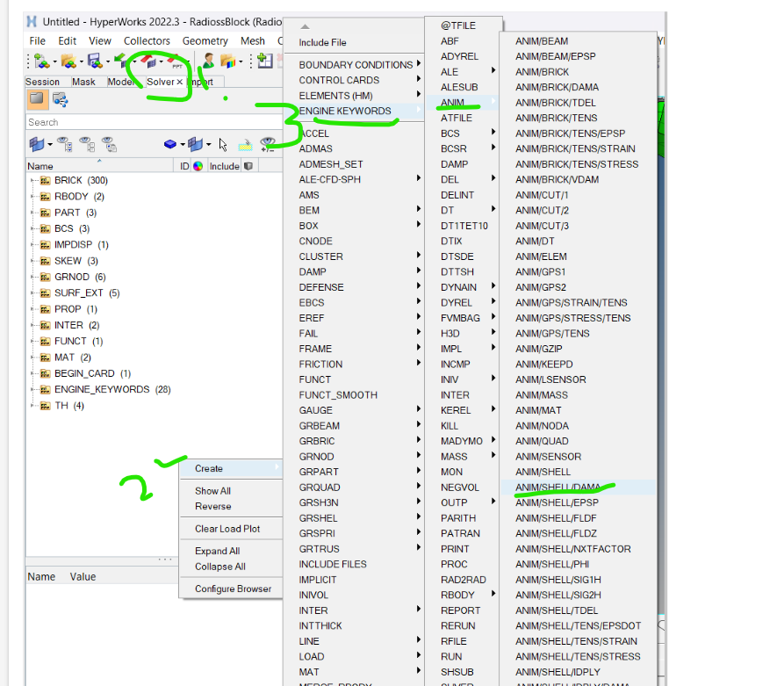Choose RBODY in the engine keywords list
This screenshot has width=784, height=686.
[x=462, y=595]
